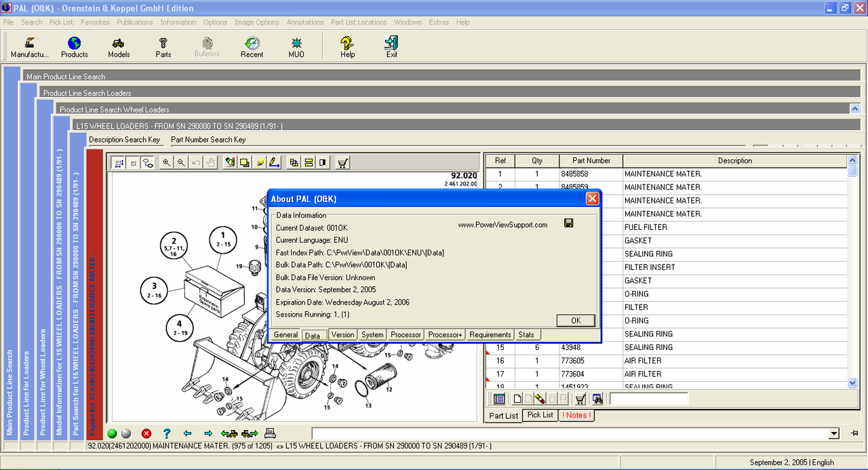Viewport: 868px width, 470px height.
Task: Click in the parts list search input field
Action: (648, 399)
